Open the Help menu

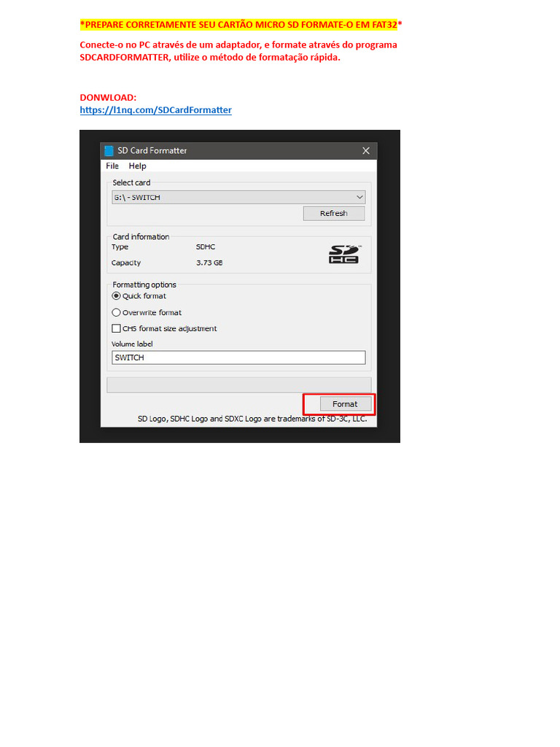coord(137,166)
